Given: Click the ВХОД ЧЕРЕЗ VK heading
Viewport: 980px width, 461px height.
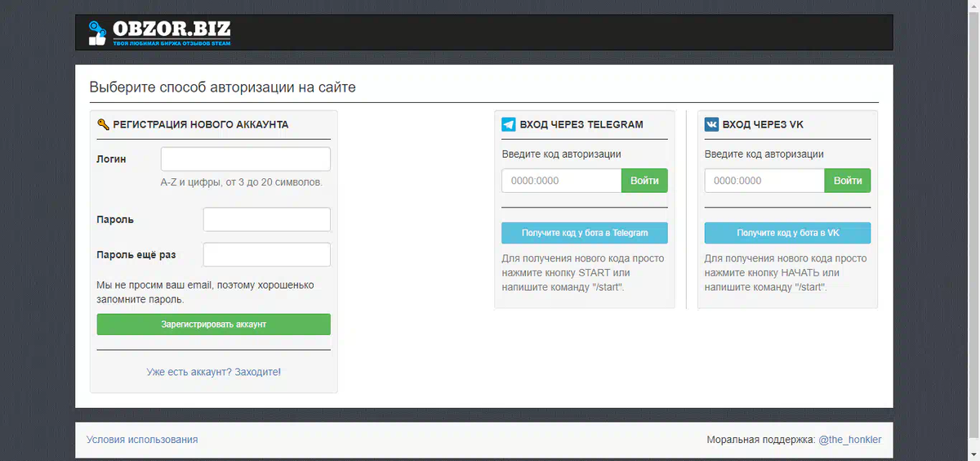Looking at the screenshot, I should tap(763, 125).
